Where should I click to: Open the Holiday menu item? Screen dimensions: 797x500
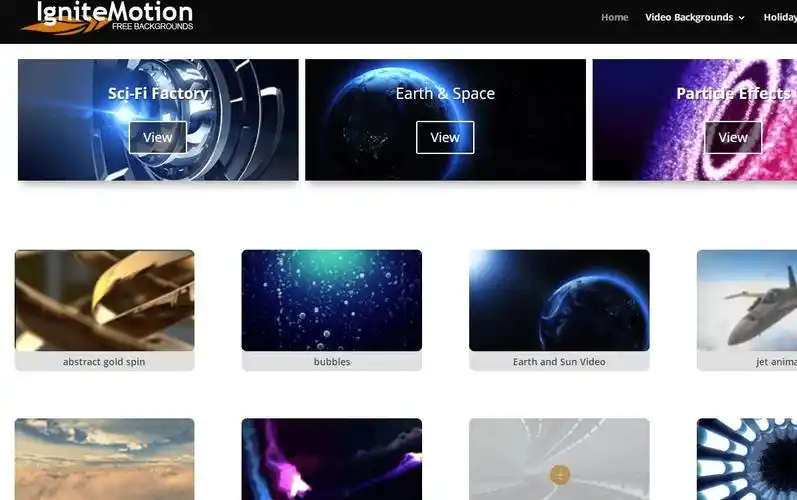(x=779, y=17)
